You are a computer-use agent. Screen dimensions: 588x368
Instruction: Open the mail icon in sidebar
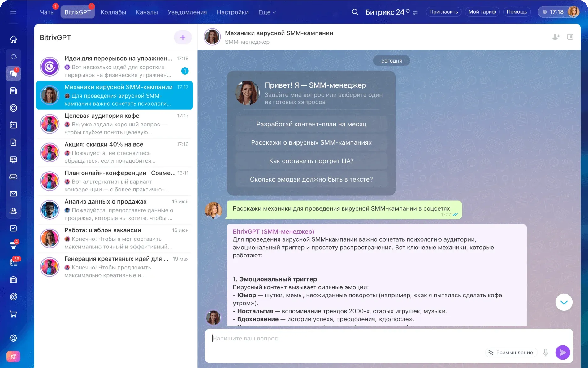pyautogui.click(x=13, y=194)
